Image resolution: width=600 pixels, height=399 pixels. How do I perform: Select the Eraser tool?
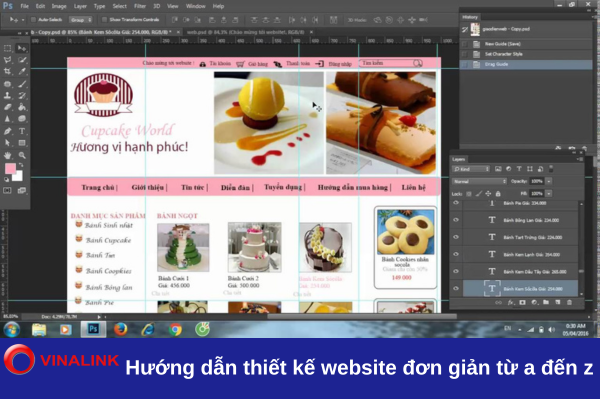point(7,107)
